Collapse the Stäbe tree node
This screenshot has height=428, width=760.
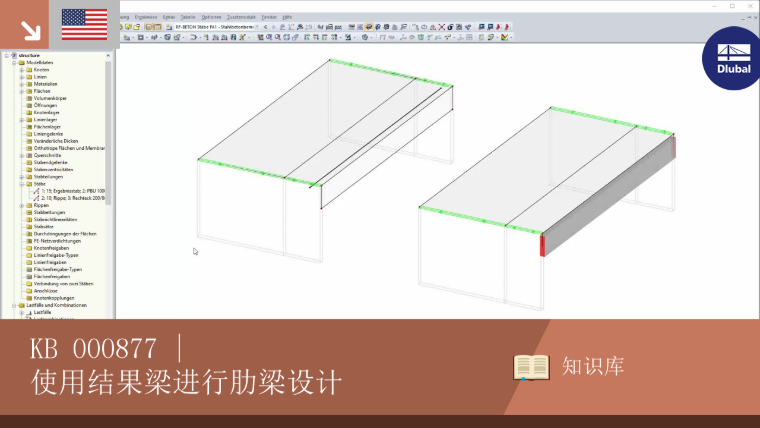pyautogui.click(x=21, y=184)
